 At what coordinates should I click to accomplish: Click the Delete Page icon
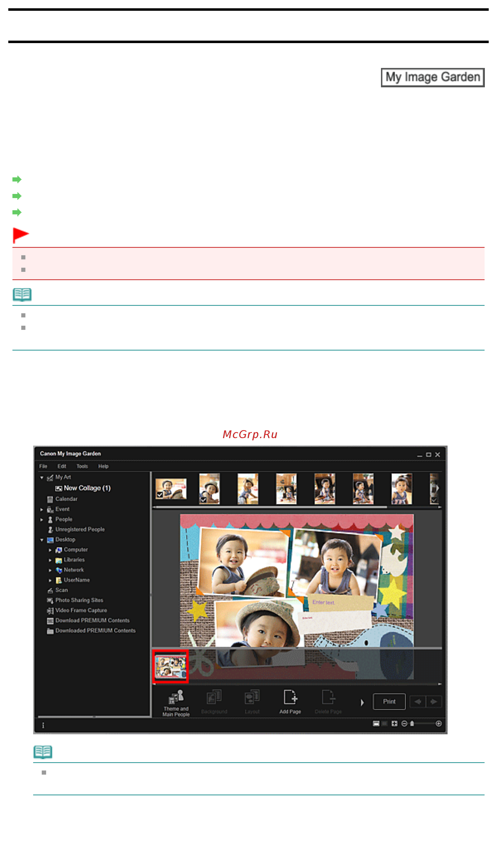coord(328,697)
